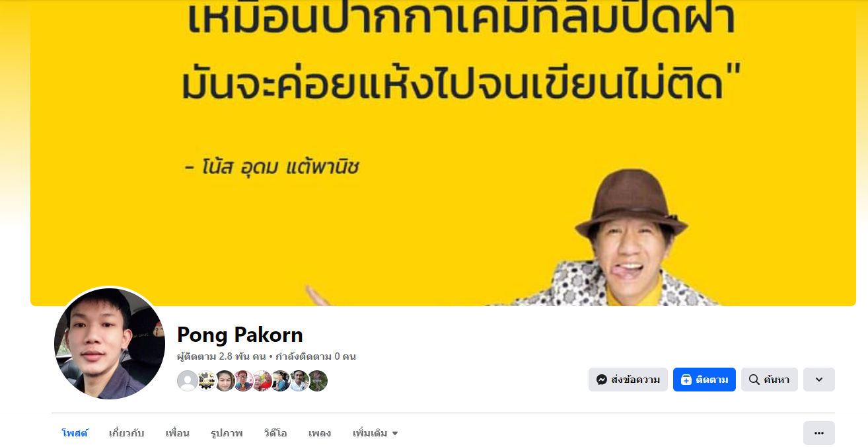Click the Messenger icon in ส่งข้อความ button
This screenshot has width=868, height=447.
(x=602, y=380)
